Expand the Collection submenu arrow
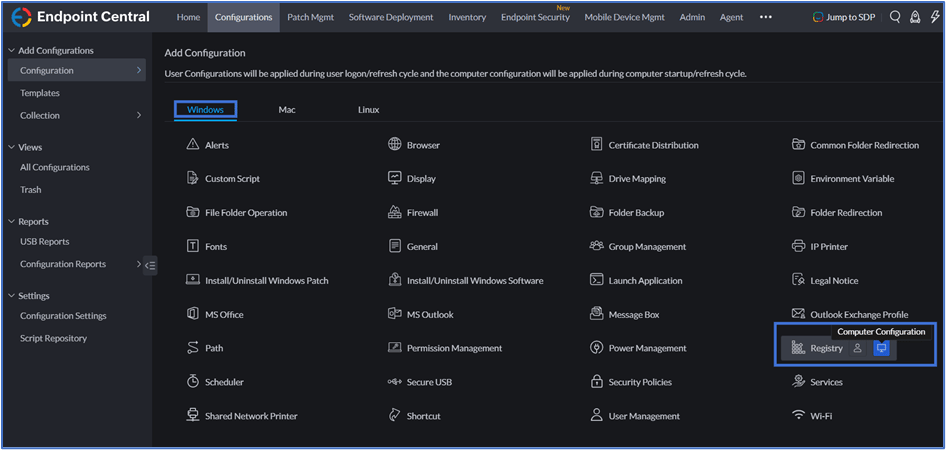The height and width of the screenshot is (450, 946). [139, 115]
